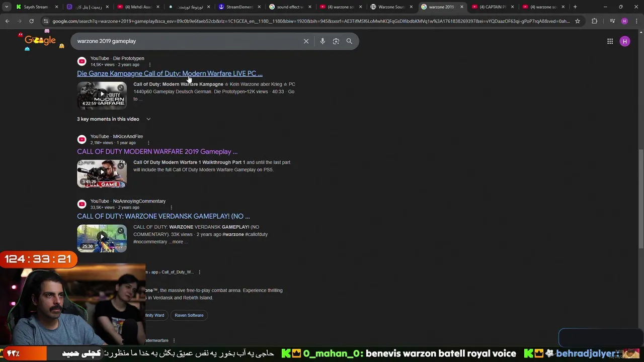
Task: Click the google.com URL address field
Action: tap(311, 21)
